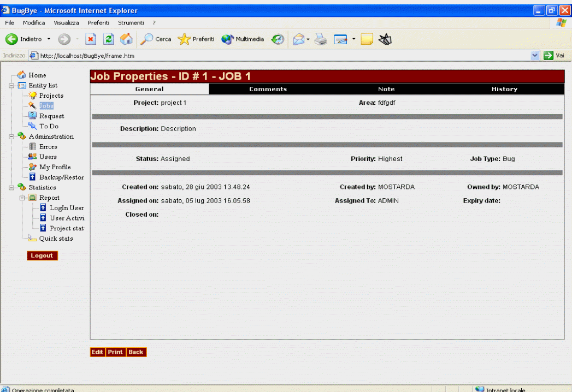This screenshot has height=392, width=572.
Task: Switch to the History tab
Action: [x=504, y=89]
